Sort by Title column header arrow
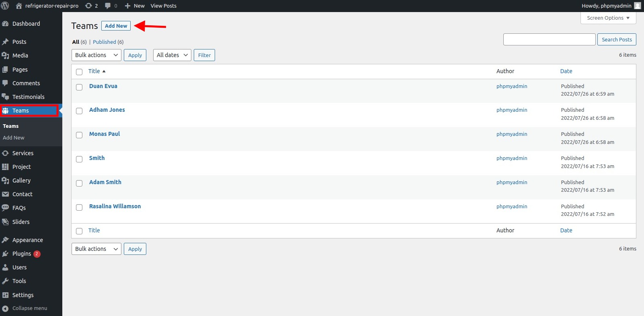The width and height of the screenshot is (644, 316). (104, 71)
